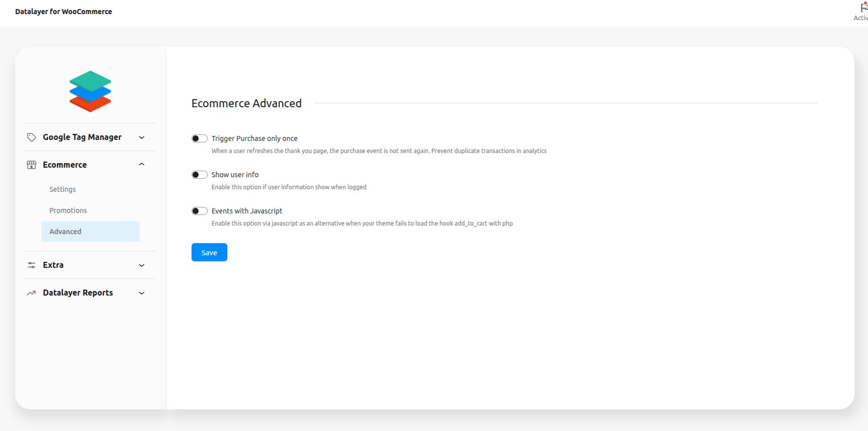Click the Ecommerce Advanced heading
The image size is (868, 431).
click(246, 103)
